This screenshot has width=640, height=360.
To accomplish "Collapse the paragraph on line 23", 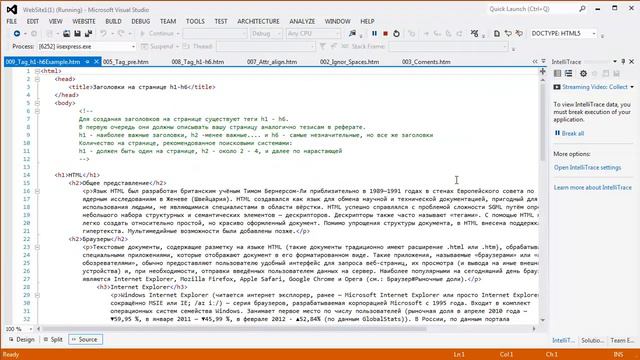I will (37, 247).
